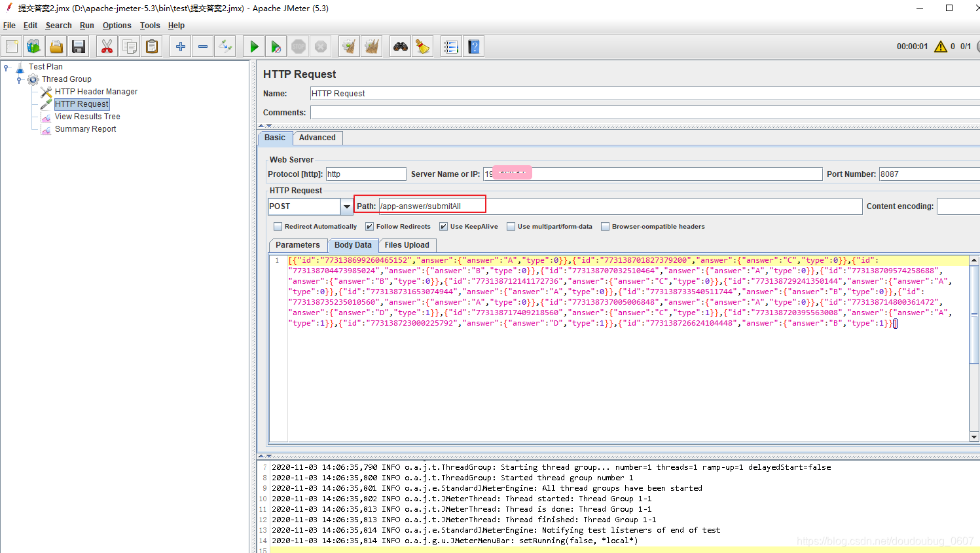Viewport: 980px width, 553px height.
Task: Click the New test plan icon
Action: (x=12, y=47)
